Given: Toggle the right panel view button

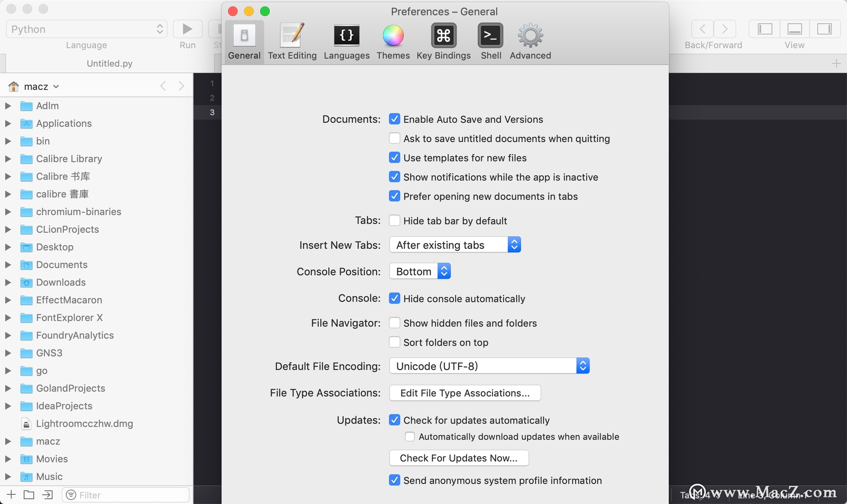Looking at the screenshot, I should [824, 29].
